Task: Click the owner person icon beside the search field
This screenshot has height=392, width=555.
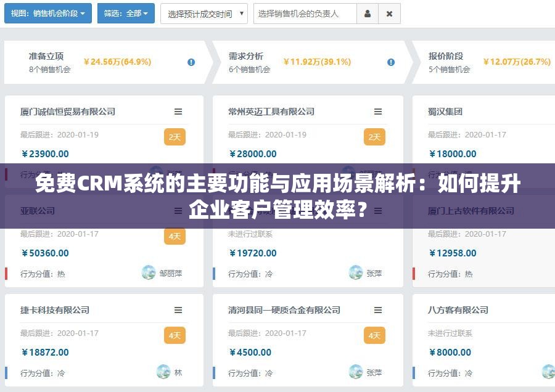Action: pyautogui.click(x=368, y=14)
